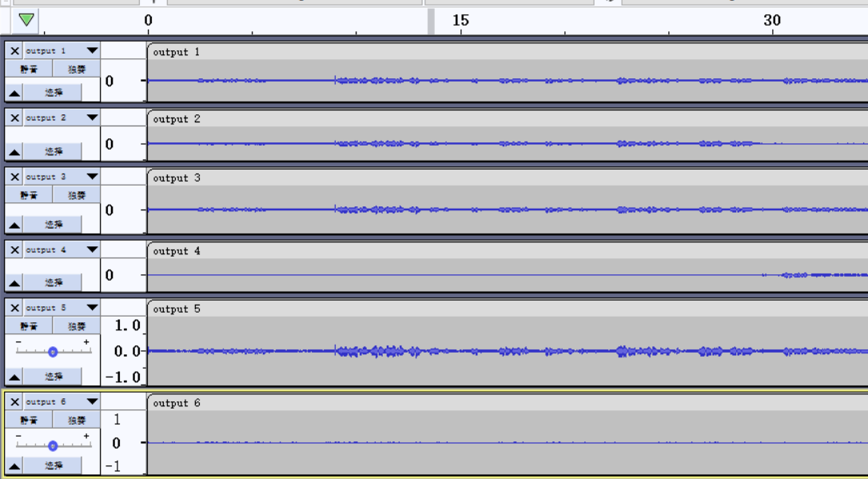Select the output 3 clip title bar
Image resolution: width=868 pixels, height=479 pixels.
(508, 178)
